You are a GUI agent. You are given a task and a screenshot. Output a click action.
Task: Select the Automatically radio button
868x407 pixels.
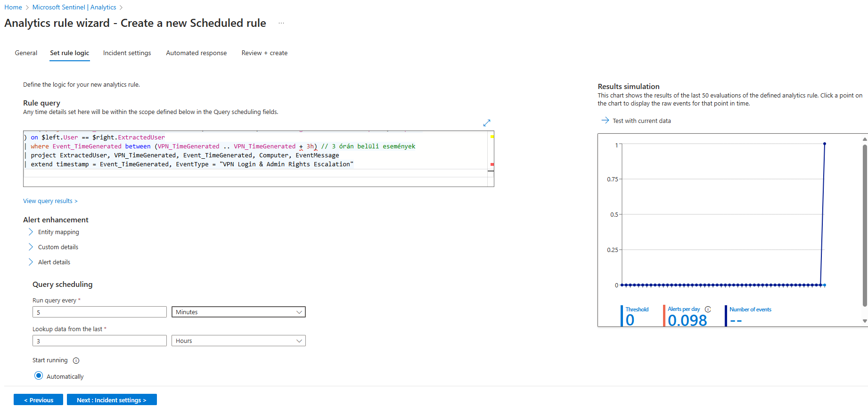tap(39, 376)
